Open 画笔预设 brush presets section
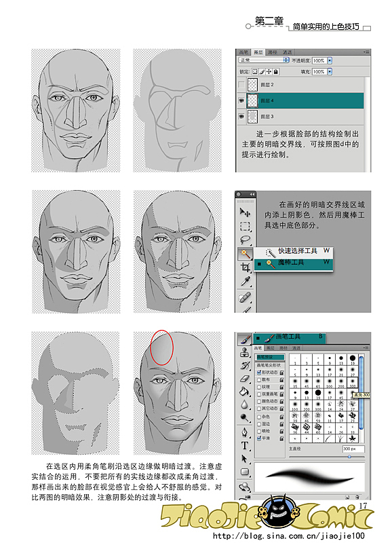 tap(270, 357)
